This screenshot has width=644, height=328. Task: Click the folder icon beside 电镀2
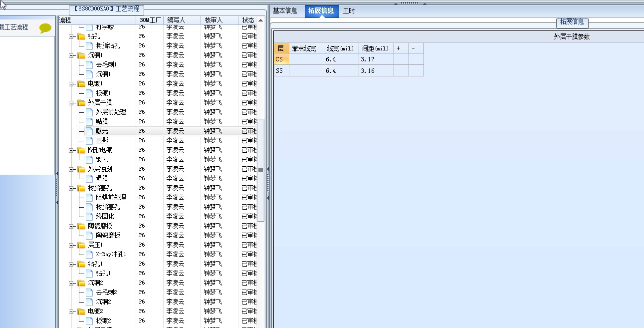[x=81, y=312]
